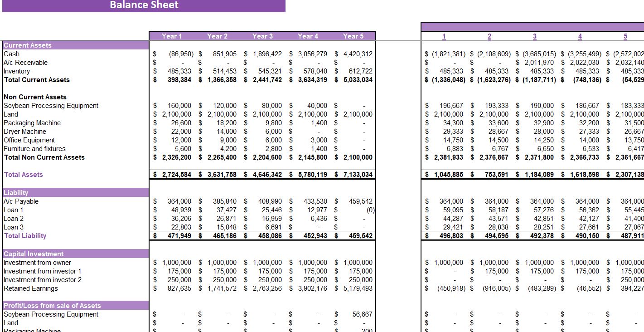Click the Cash row label
Image resolution: width=644 pixels, height=332 pixels.
point(12,54)
